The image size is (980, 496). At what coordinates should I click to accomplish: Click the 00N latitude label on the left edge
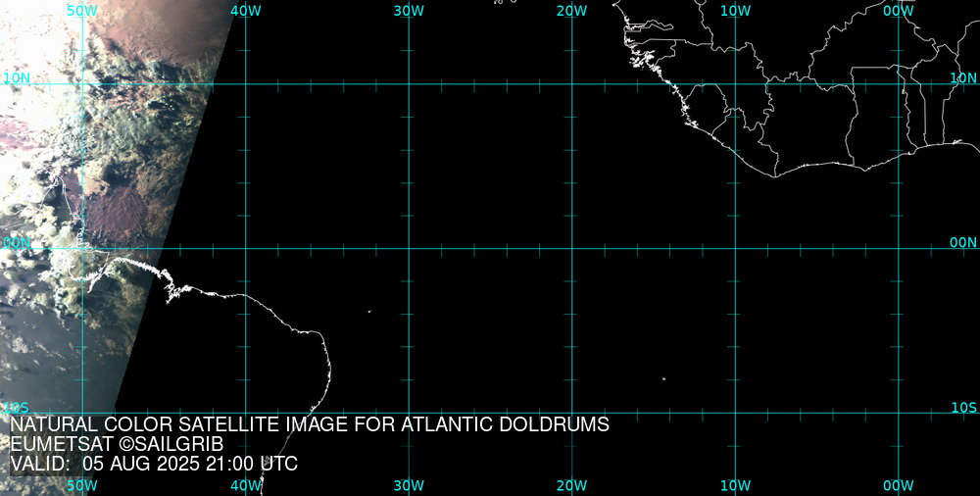[x=17, y=242]
